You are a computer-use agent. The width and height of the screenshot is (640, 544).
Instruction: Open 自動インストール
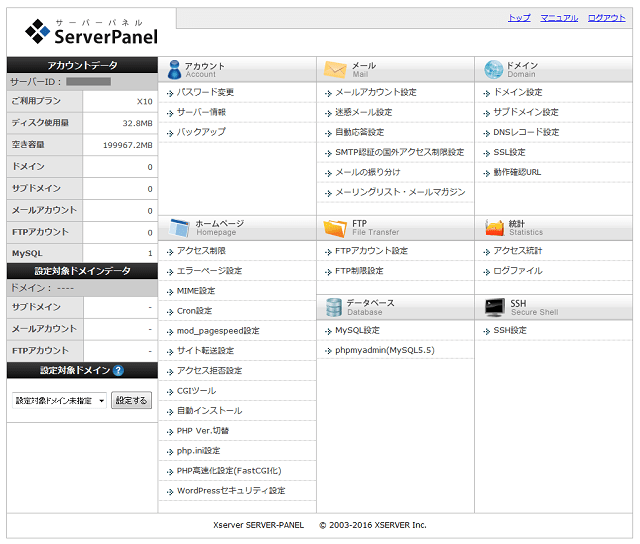(x=209, y=411)
